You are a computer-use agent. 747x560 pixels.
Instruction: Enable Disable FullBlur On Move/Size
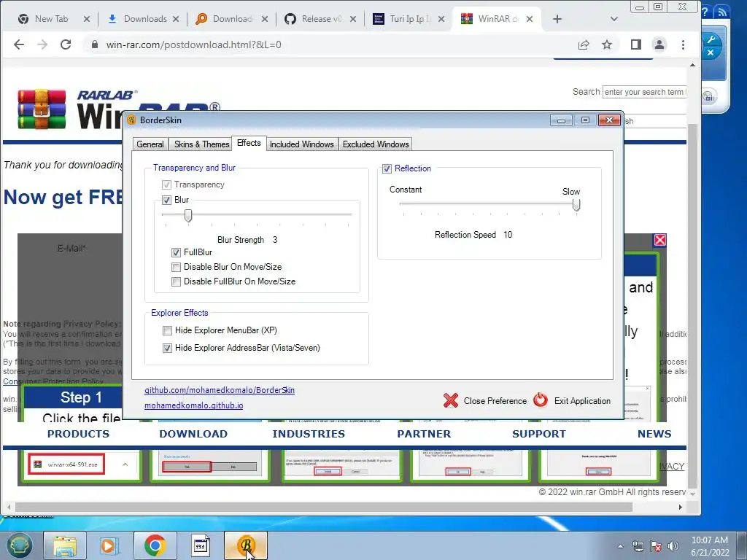click(x=177, y=282)
